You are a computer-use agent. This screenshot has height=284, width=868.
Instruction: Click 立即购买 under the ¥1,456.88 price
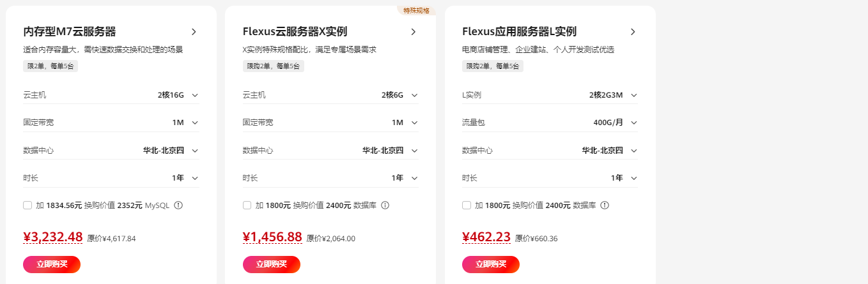point(271,264)
